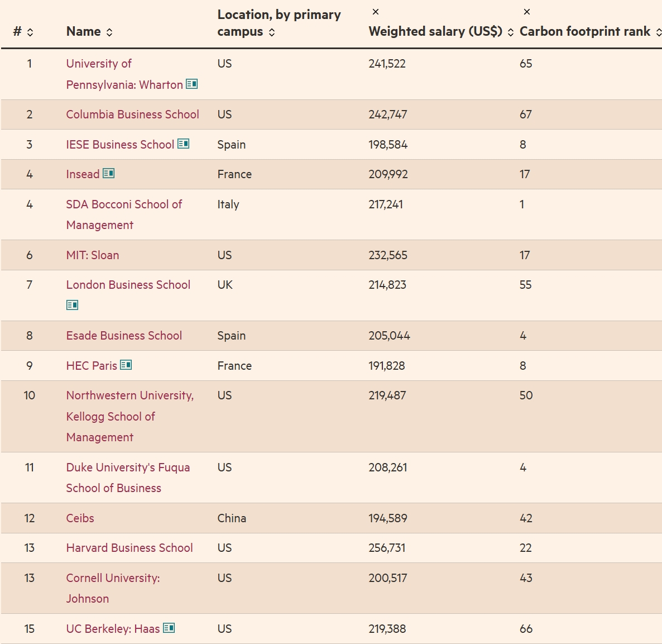Select the UK location cell
662x644 pixels.
[x=225, y=285]
